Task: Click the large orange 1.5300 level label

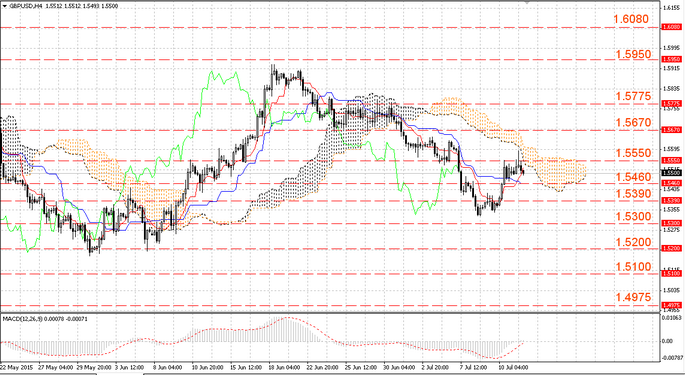Action: 633,216
